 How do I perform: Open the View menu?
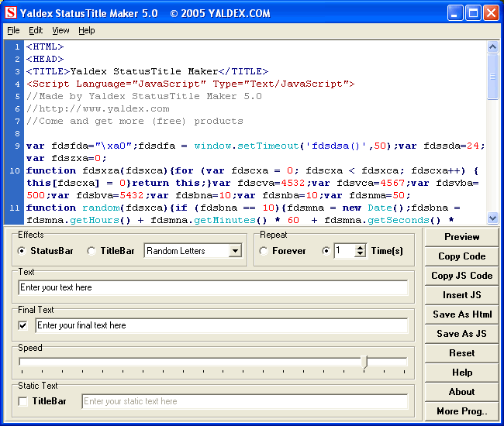[60, 30]
